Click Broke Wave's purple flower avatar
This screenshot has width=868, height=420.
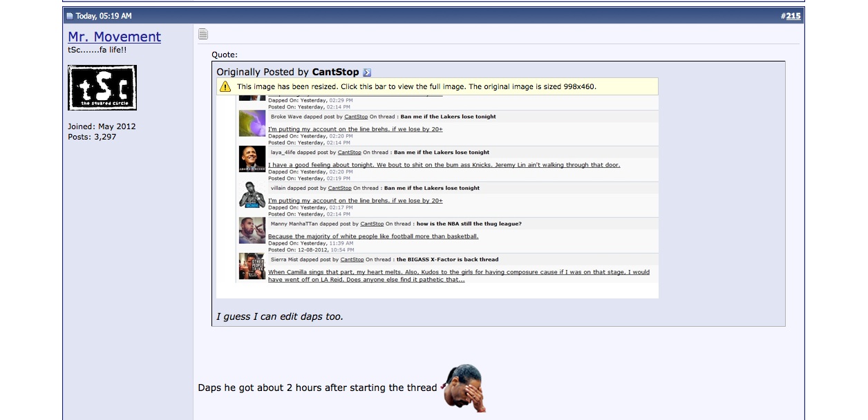click(x=252, y=124)
